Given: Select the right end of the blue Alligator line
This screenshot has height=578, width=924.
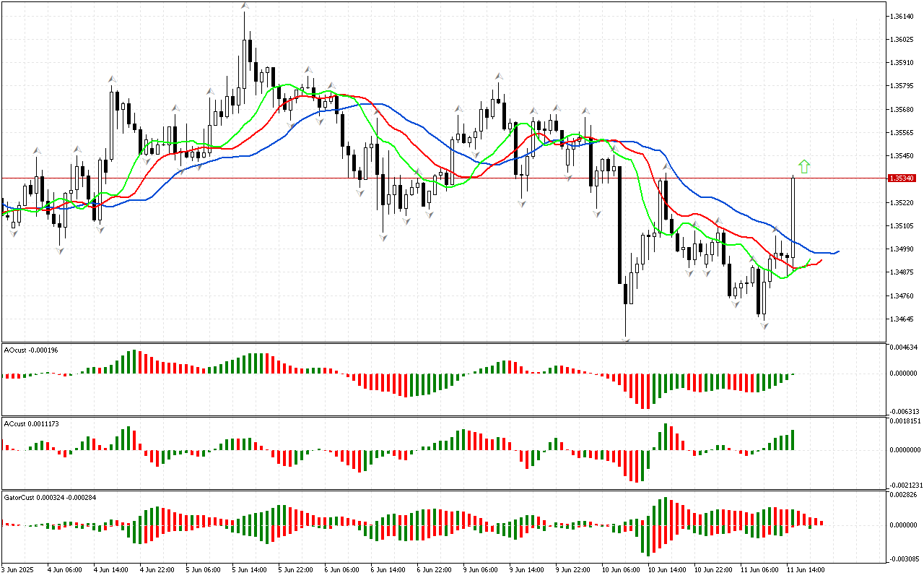Looking at the screenshot, I should (x=837, y=251).
